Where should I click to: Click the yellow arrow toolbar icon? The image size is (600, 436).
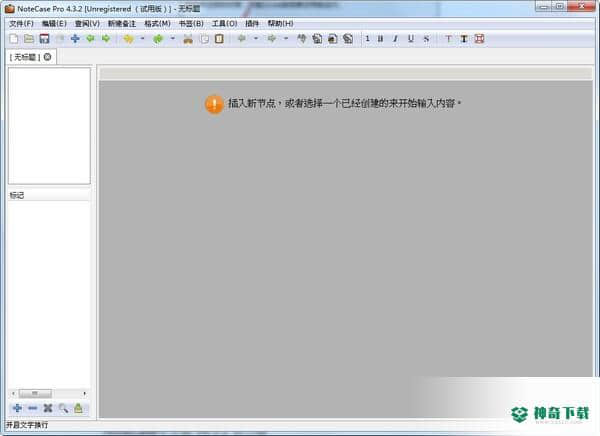pyautogui.click(x=129, y=39)
